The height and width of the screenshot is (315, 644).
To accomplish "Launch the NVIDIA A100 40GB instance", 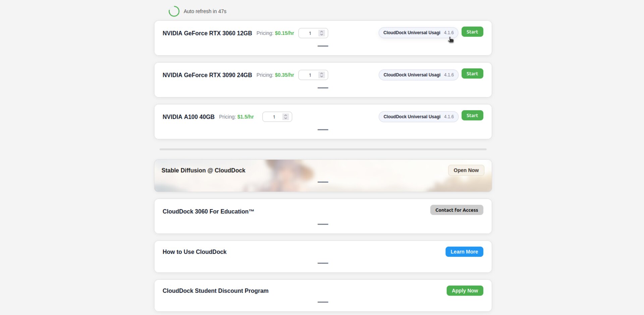I will pyautogui.click(x=472, y=116).
